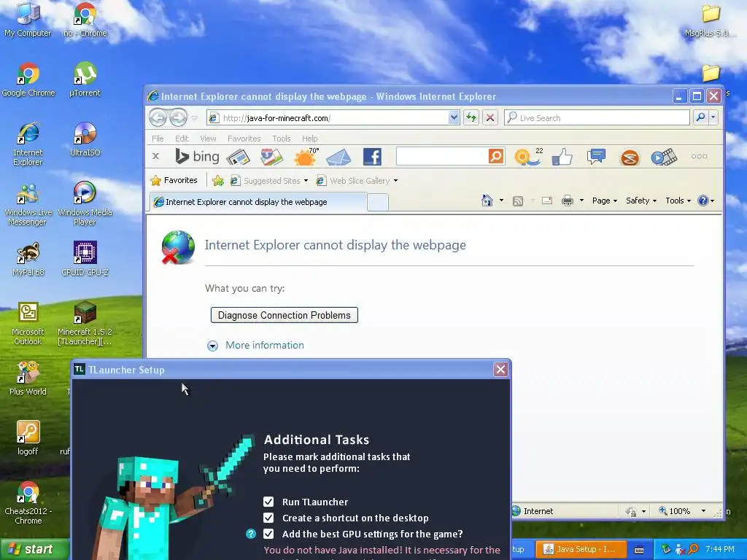Image resolution: width=747 pixels, height=560 pixels.
Task: Click the Bing logo in IE toolbar
Action: coord(197,156)
